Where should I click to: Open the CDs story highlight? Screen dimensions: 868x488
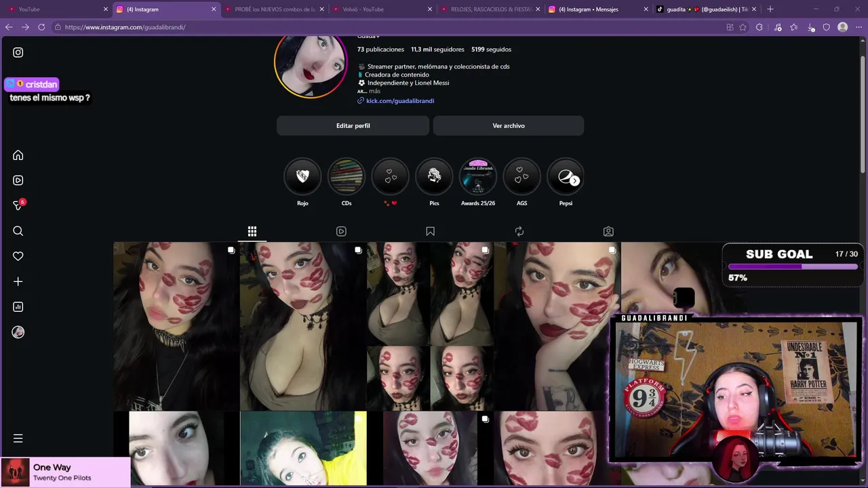click(347, 177)
